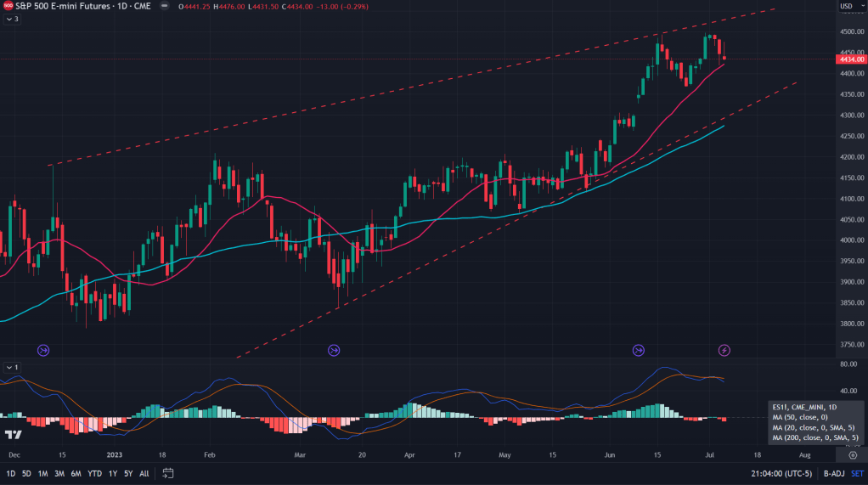Click the TradingView logo in the chart corner
This screenshot has height=485, width=868.
pyautogui.click(x=13, y=435)
